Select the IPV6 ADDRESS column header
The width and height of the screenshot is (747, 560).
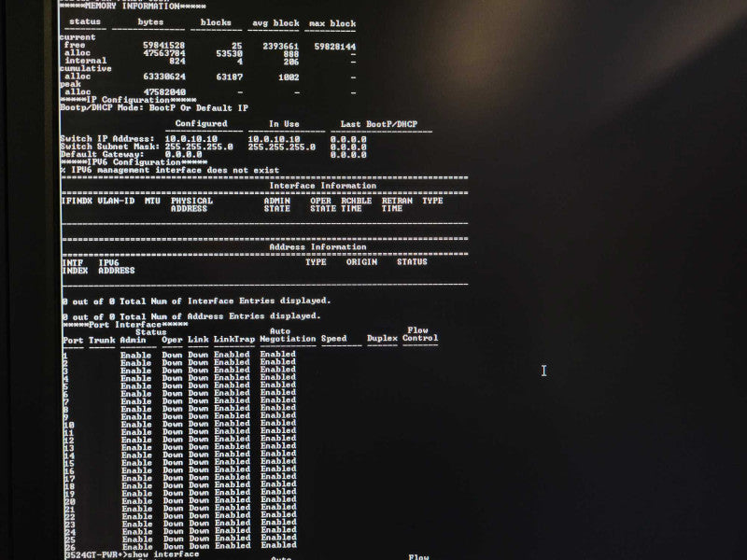tap(117, 267)
